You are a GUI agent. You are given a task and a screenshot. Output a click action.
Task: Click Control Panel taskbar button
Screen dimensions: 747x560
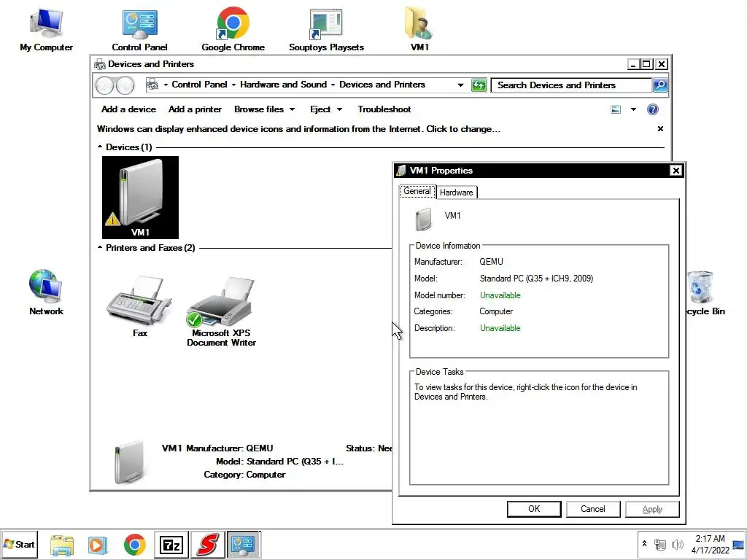pyautogui.click(x=244, y=544)
